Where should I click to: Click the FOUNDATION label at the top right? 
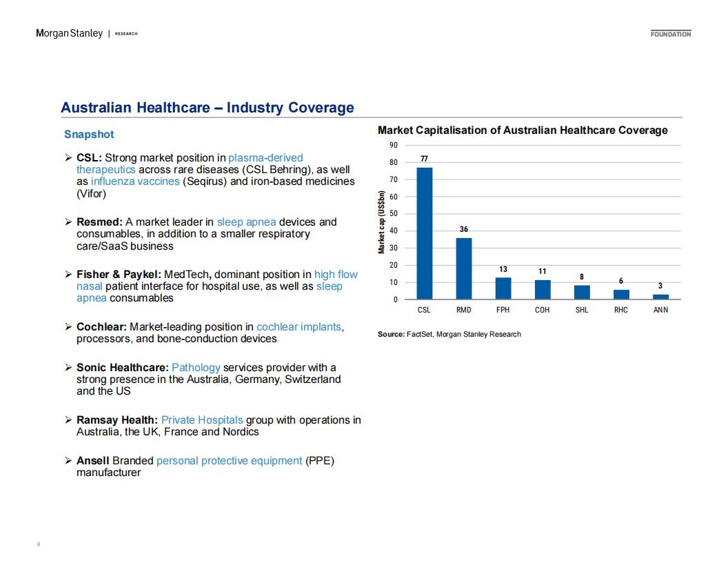[670, 34]
